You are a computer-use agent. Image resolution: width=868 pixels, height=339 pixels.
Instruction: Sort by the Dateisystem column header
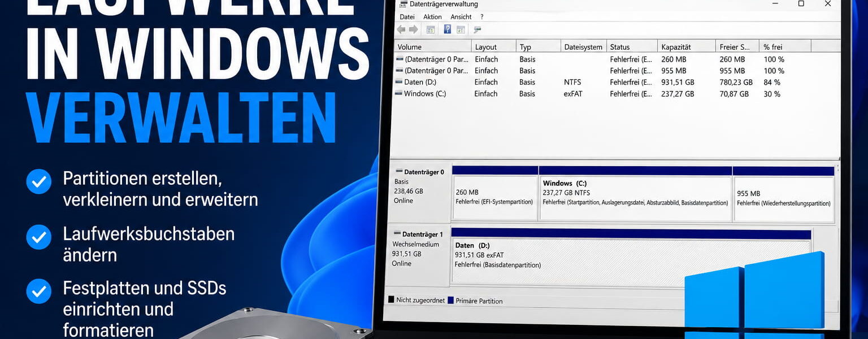click(x=584, y=47)
